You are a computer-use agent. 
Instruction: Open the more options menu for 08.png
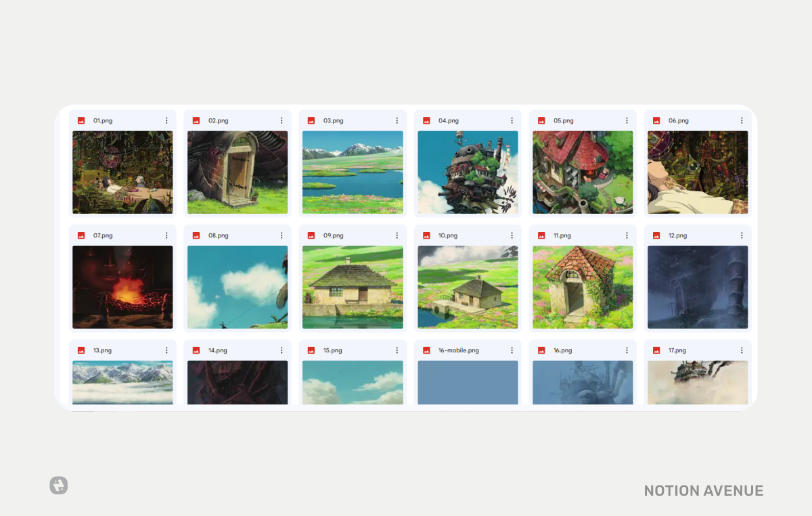click(281, 235)
